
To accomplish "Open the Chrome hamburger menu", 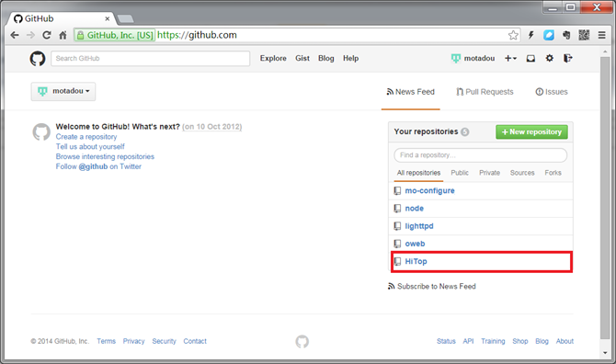I will click(x=601, y=35).
